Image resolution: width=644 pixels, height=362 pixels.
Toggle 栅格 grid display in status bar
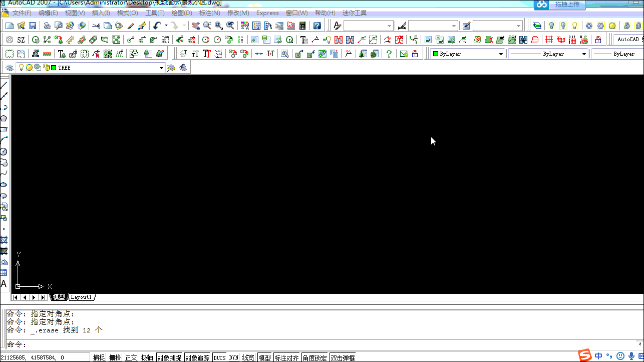tap(115, 357)
